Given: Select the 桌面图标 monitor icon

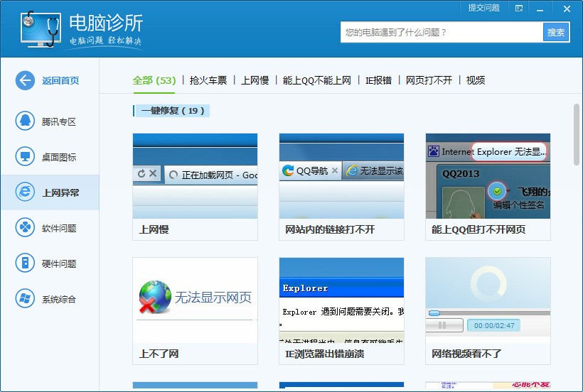Looking at the screenshot, I should tap(25, 157).
